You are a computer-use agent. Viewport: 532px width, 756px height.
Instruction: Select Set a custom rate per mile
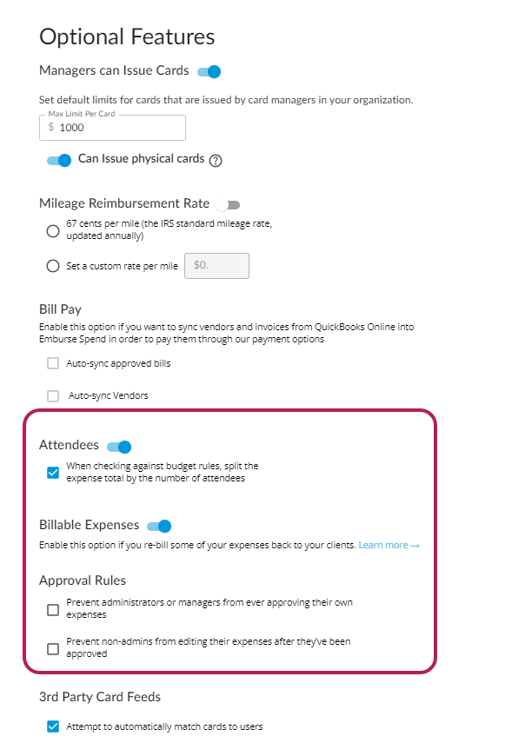pyautogui.click(x=53, y=266)
